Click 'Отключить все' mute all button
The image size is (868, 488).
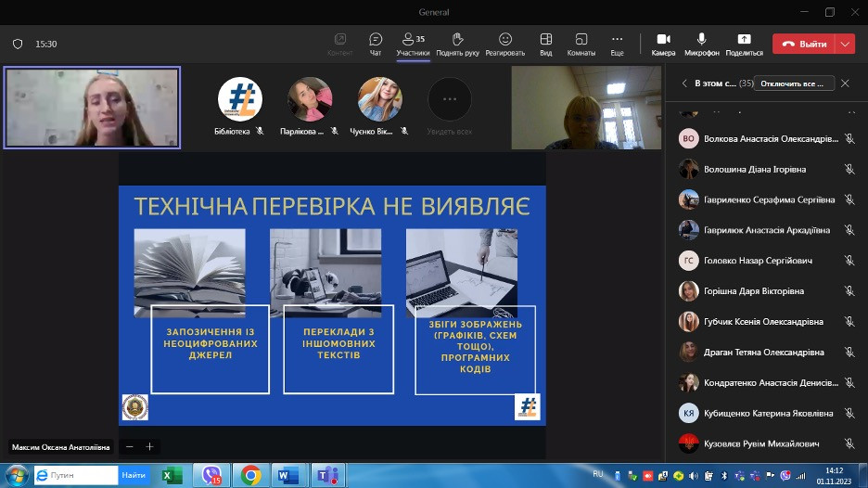coord(793,83)
